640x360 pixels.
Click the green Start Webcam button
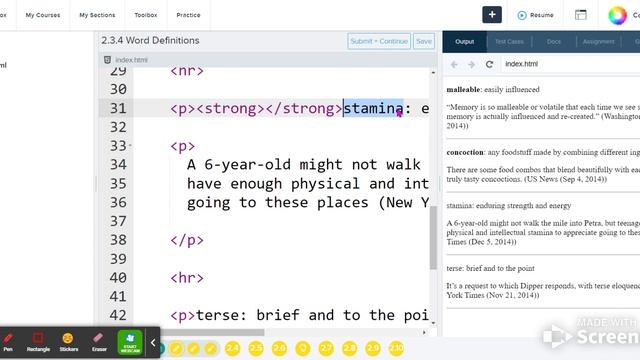(x=130, y=342)
